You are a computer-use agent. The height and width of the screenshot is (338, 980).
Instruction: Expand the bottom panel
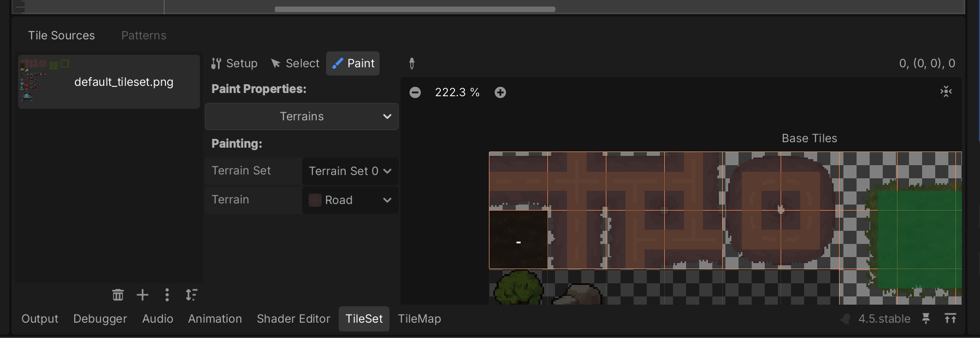[x=951, y=318]
